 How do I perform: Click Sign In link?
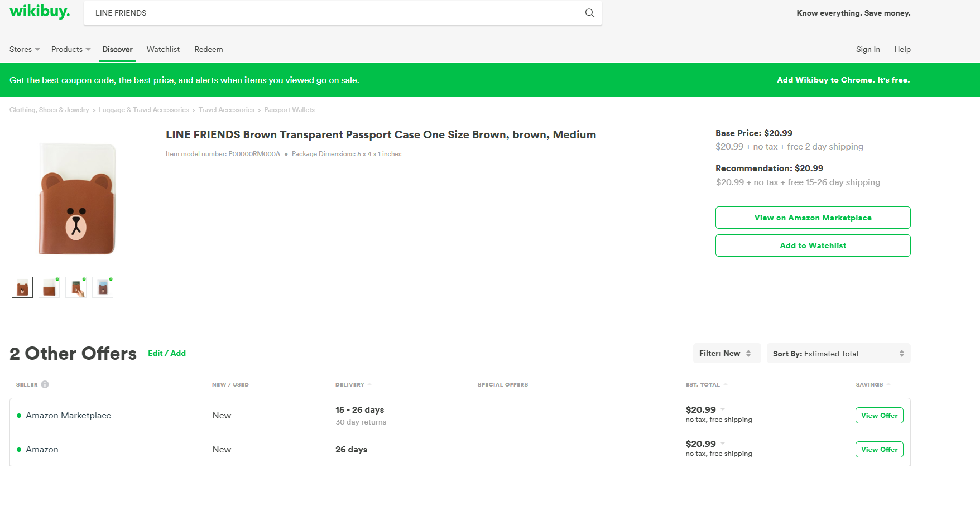(x=868, y=49)
